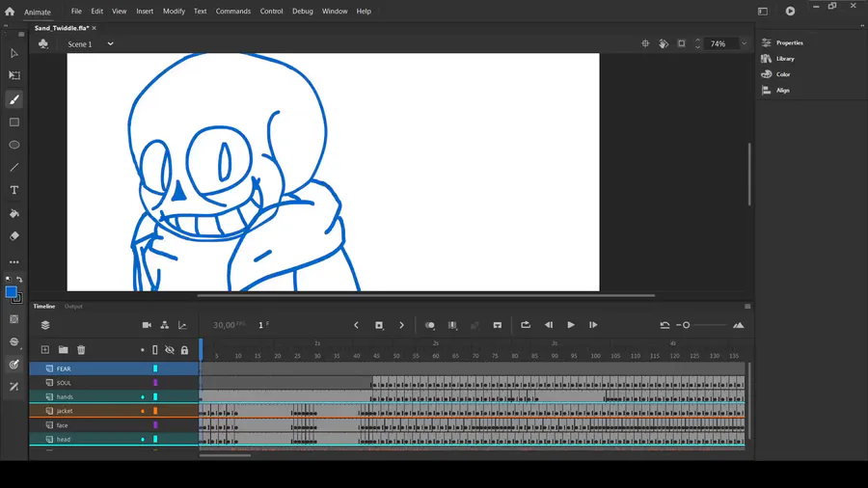Screen dimensions: 868x488
Task: Click the edit symbols club icon
Action: [43, 43]
